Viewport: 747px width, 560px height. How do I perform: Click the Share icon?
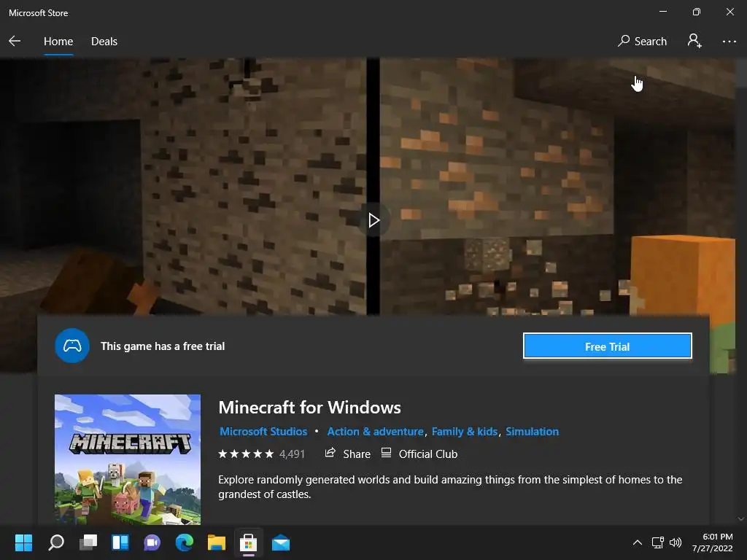point(330,453)
